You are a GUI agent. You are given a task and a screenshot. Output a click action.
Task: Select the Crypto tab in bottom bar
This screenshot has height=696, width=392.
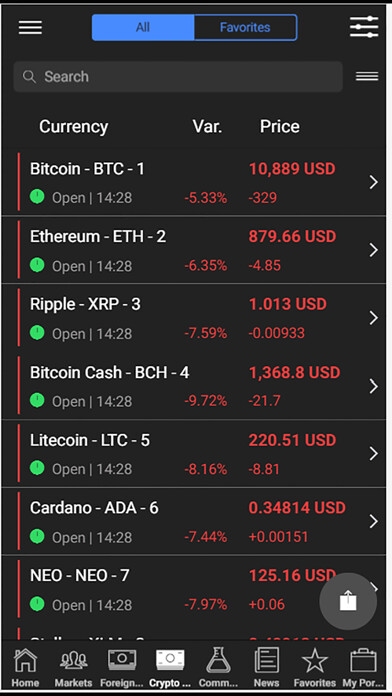coord(170,667)
